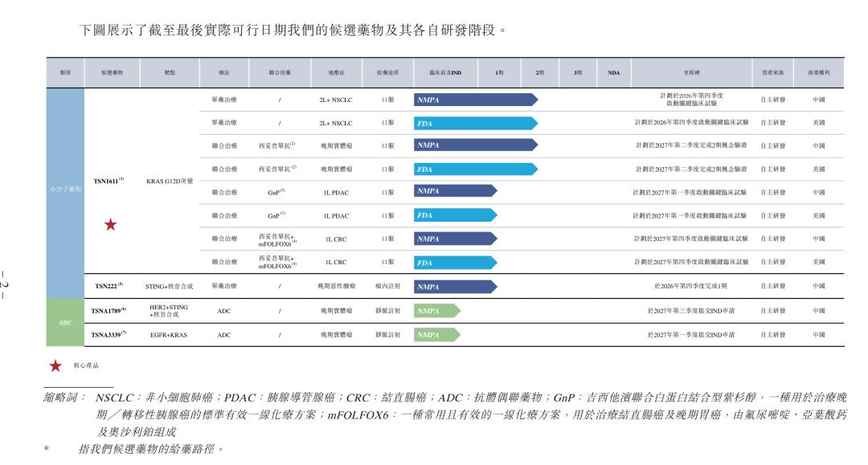This screenshot has height=465, width=868.
Task: Click the FDA arrow in the 2L+ NSCLC row
Action: 476,124
